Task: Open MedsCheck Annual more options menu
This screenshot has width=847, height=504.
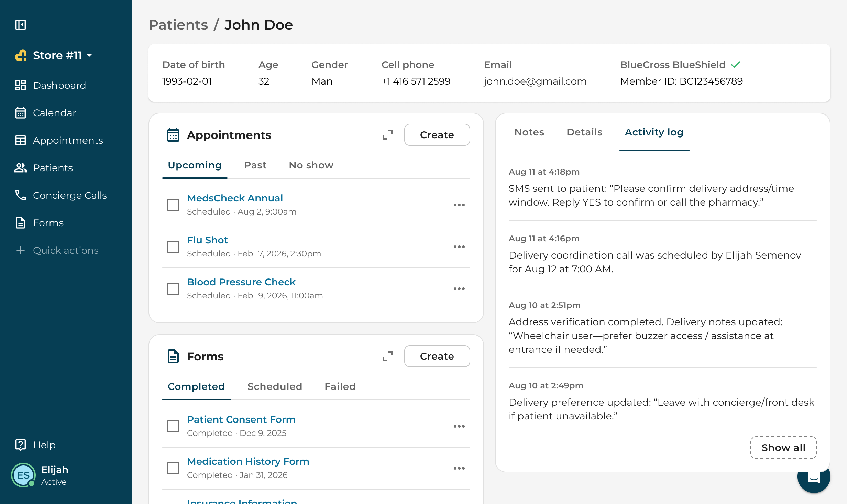Action: point(459,205)
